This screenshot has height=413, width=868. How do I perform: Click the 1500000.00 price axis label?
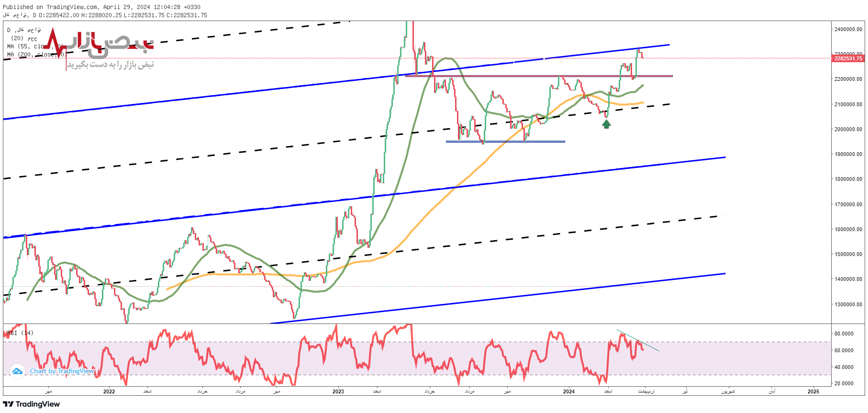coord(848,254)
